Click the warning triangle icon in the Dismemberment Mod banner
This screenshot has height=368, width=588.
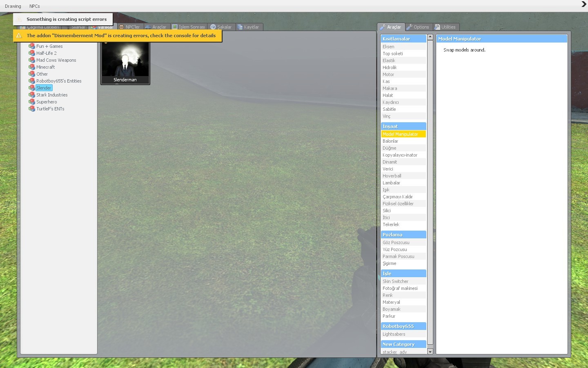(x=19, y=36)
